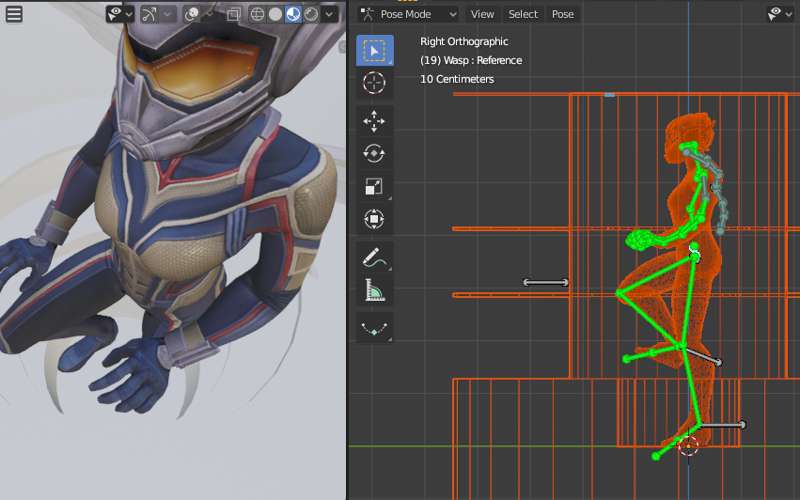Pick the Scale tool
The image size is (800, 500).
tap(374, 187)
